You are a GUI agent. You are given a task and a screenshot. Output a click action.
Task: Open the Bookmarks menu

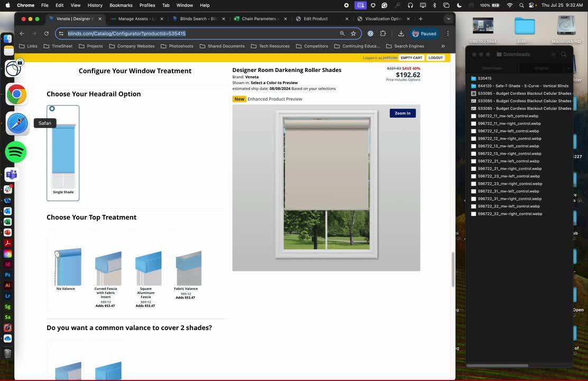coord(121,5)
